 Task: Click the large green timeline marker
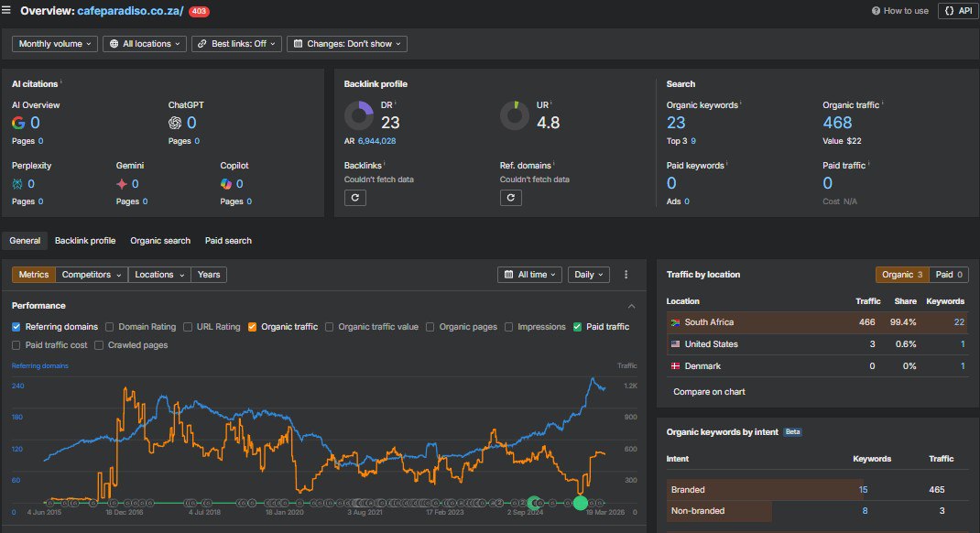[580, 503]
